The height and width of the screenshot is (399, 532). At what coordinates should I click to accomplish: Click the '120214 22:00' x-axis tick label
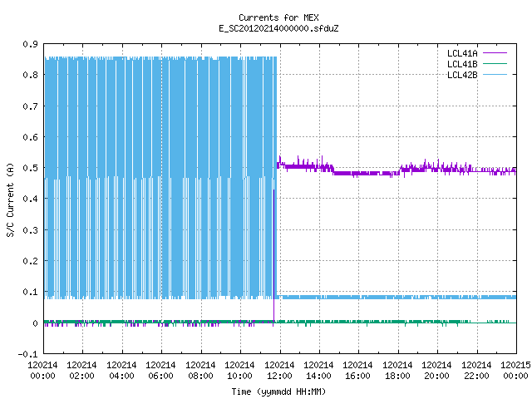tap(476, 371)
